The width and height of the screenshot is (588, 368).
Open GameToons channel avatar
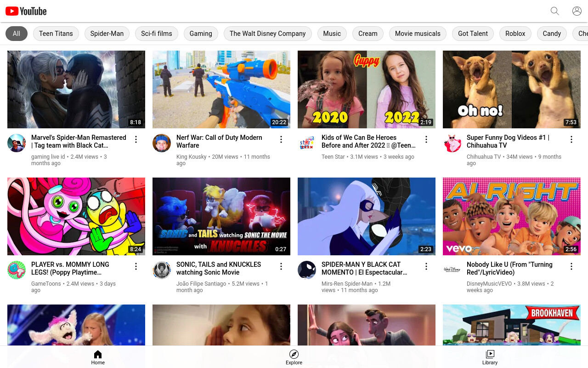coord(17,270)
